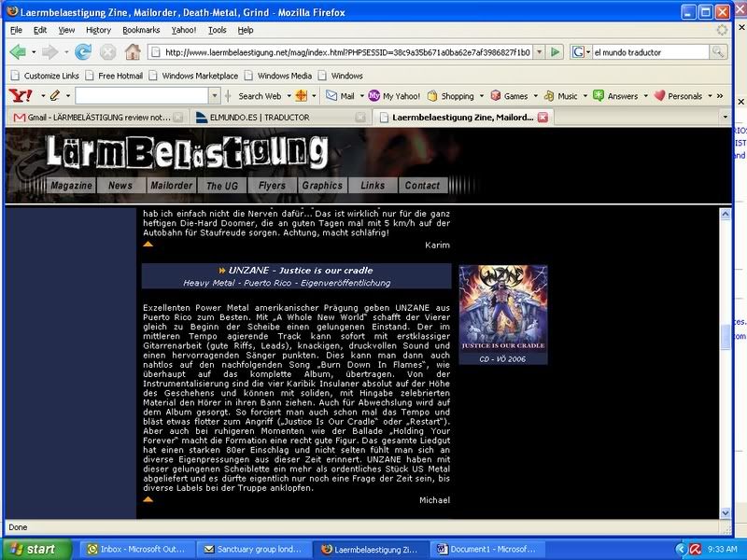Click the page scrollbar thumb
This screenshot has height=560, width=747.
tap(726, 337)
